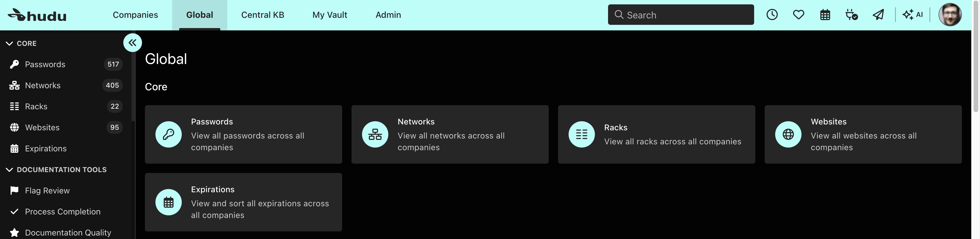Screen dimensions: 980x239
Task: Click the Expirations card calendar icon
Action: 169,202
